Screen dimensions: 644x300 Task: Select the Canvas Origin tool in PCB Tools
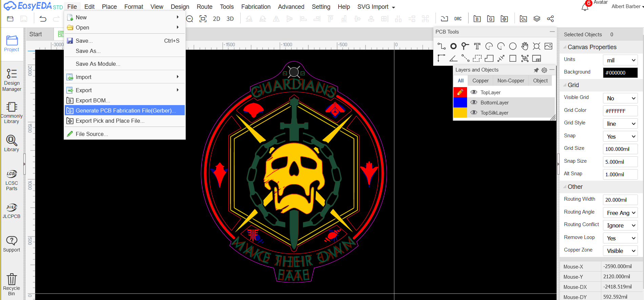pos(441,58)
